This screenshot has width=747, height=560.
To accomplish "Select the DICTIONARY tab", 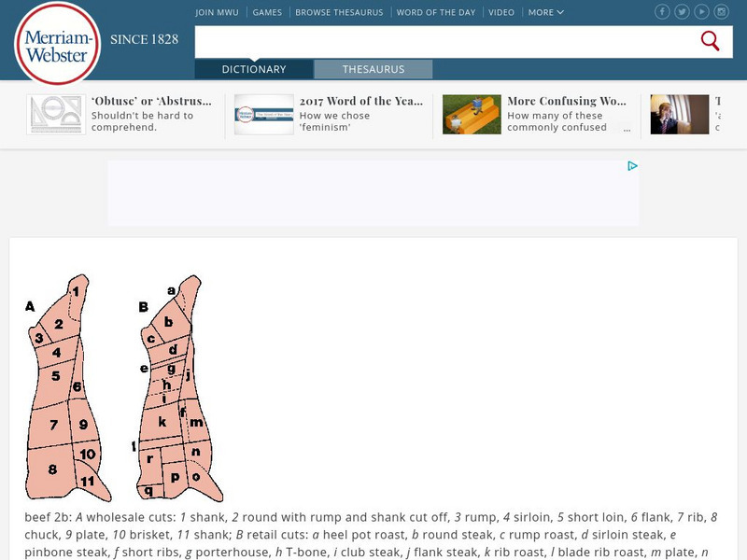I will tap(254, 69).
